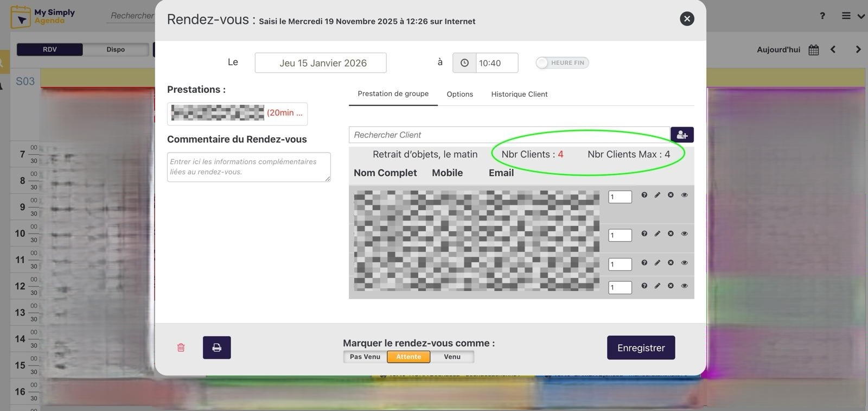The height and width of the screenshot is (411, 868).
Task: Switch to the Options tab
Action: (459, 94)
